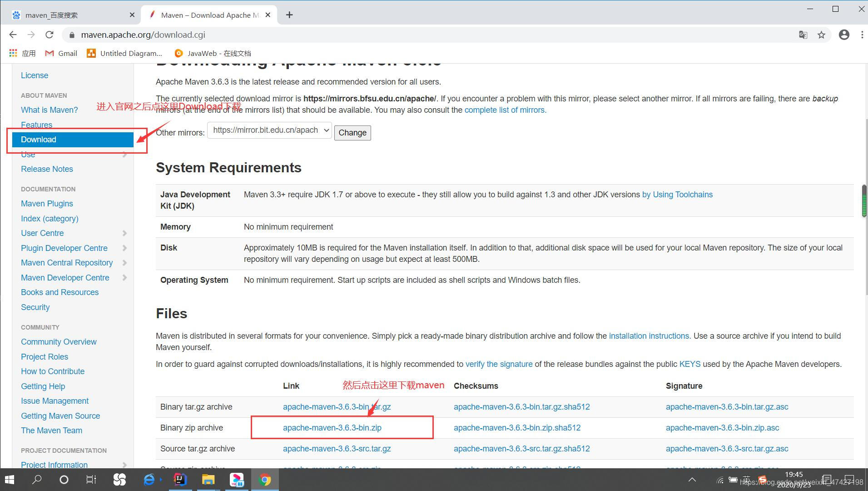Open verify the signature link

499,364
